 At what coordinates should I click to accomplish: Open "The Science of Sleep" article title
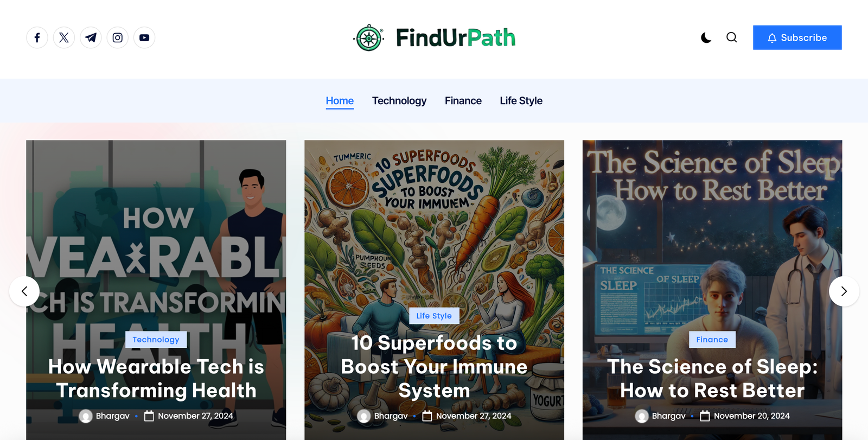click(712, 379)
